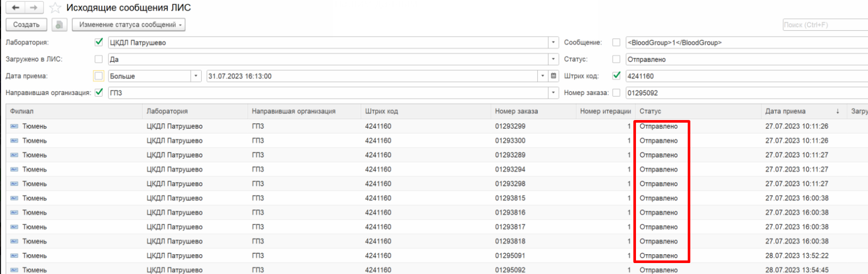Add page to favorites with star icon
The width and height of the screenshot is (868, 274).
coord(55,8)
